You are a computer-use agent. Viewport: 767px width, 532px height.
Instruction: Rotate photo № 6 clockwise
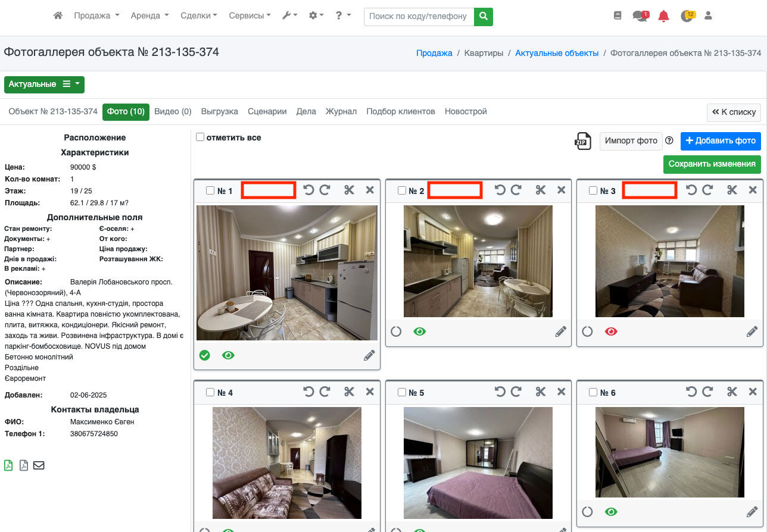coord(707,392)
